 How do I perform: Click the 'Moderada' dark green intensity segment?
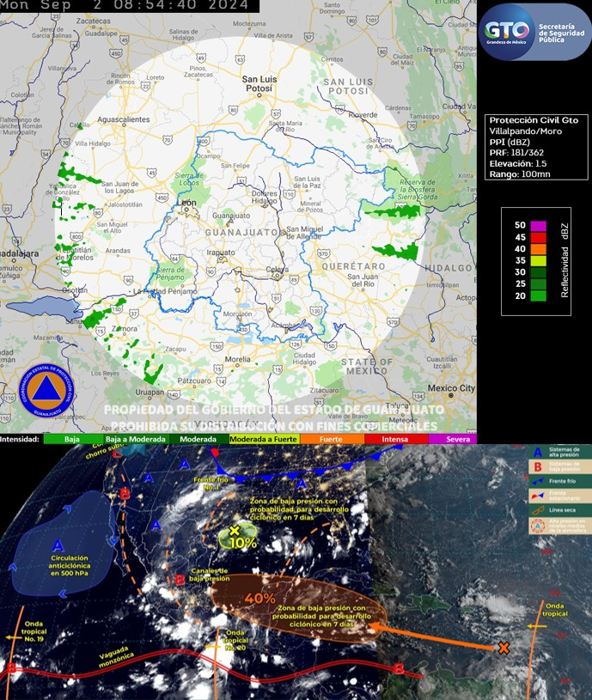point(198,439)
